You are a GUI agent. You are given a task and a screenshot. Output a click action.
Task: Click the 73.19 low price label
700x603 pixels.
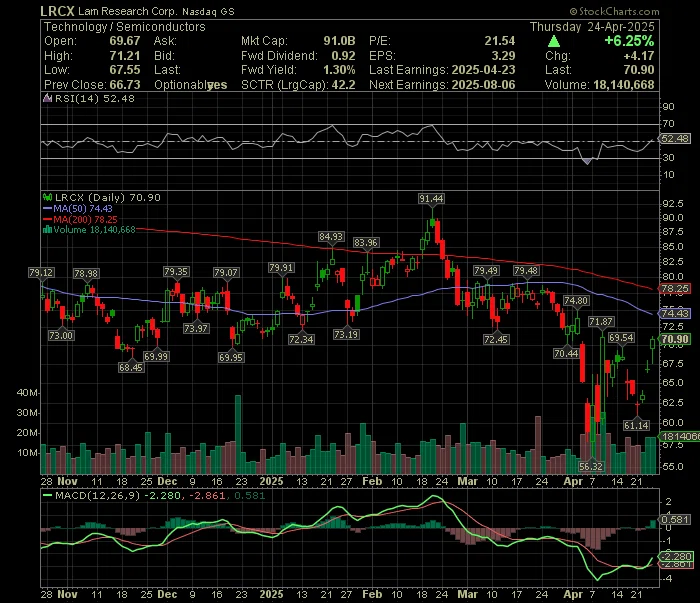point(346,334)
